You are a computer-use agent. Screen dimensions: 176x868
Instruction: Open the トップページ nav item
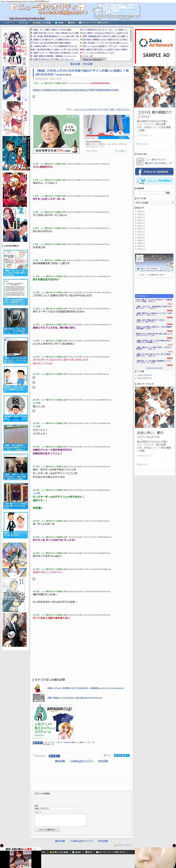click(9, 23)
